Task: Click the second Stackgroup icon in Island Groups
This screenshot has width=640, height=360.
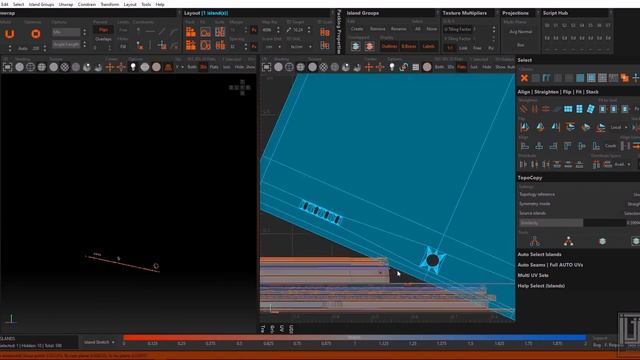Action: [369, 46]
